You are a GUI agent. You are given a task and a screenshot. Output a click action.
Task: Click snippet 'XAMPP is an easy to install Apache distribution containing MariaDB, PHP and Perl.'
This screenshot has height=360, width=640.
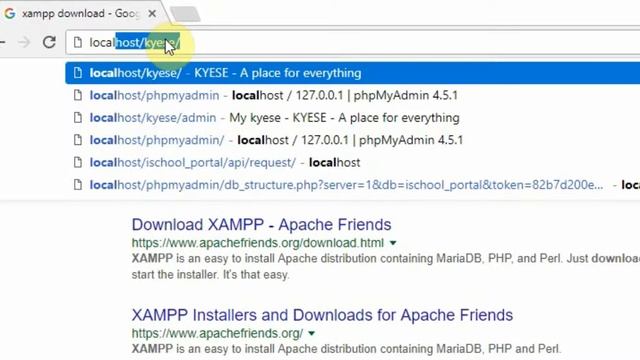[x=347, y=349]
